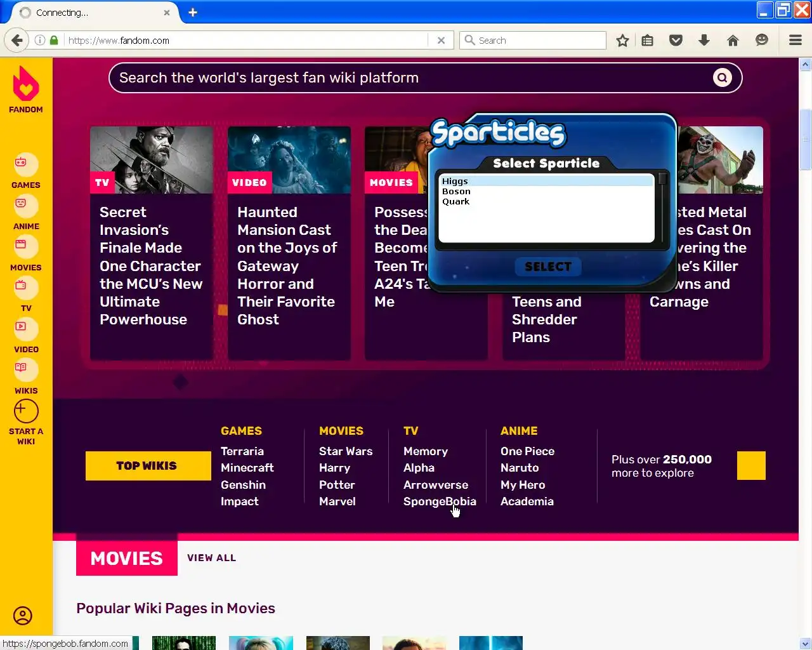The image size is (812, 650).
Task: Select Boson in the Sparticle list
Action: (x=546, y=191)
